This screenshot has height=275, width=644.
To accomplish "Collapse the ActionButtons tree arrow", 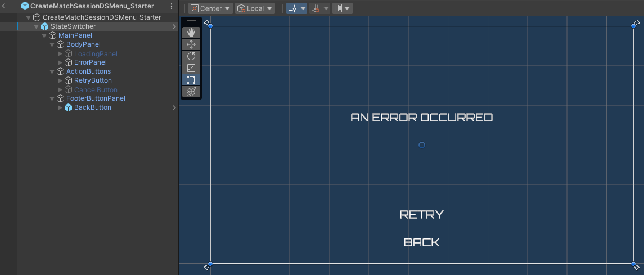I will pyautogui.click(x=52, y=72).
